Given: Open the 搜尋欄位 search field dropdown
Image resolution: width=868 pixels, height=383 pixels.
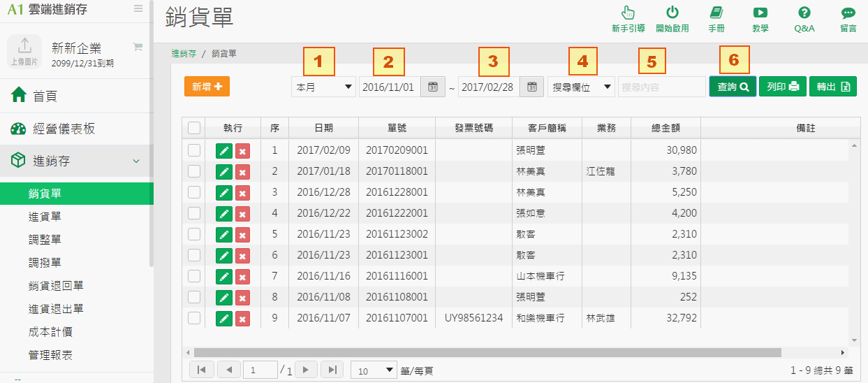Looking at the screenshot, I should [x=581, y=87].
